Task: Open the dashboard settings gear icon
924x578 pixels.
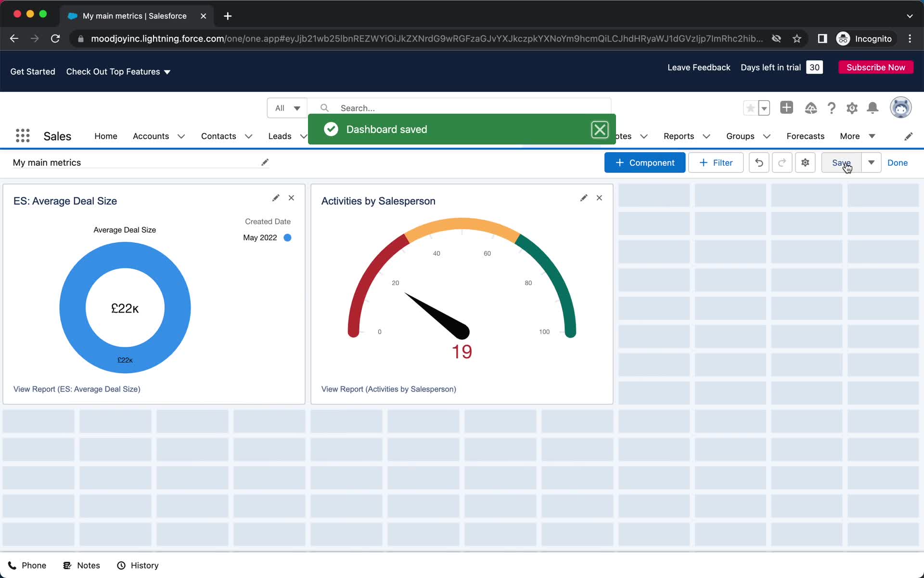Action: coord(805,162)
